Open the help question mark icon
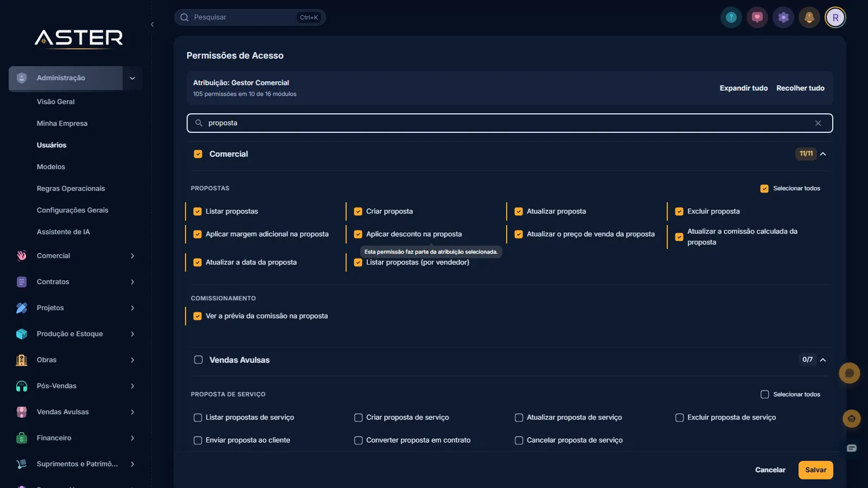 point(731,17)
